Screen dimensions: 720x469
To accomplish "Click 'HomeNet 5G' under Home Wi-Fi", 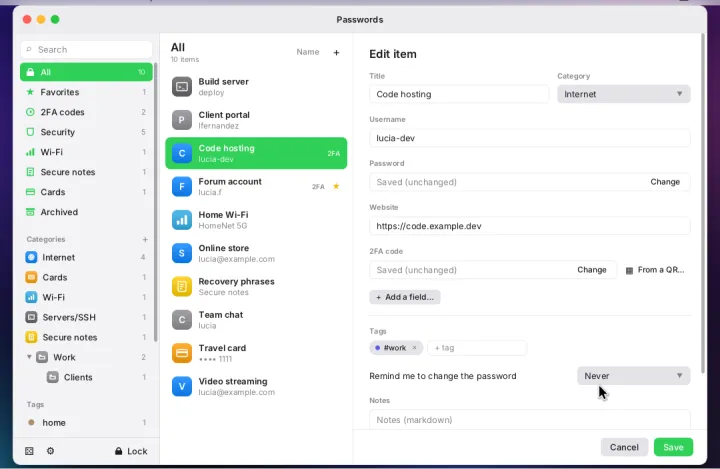I will click(223, 226).
